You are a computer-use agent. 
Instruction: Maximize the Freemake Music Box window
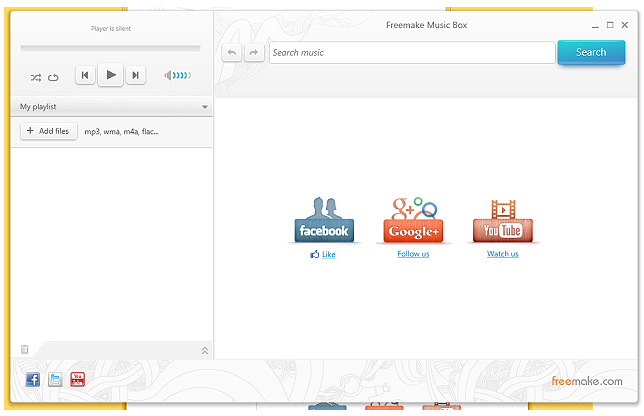610,25
